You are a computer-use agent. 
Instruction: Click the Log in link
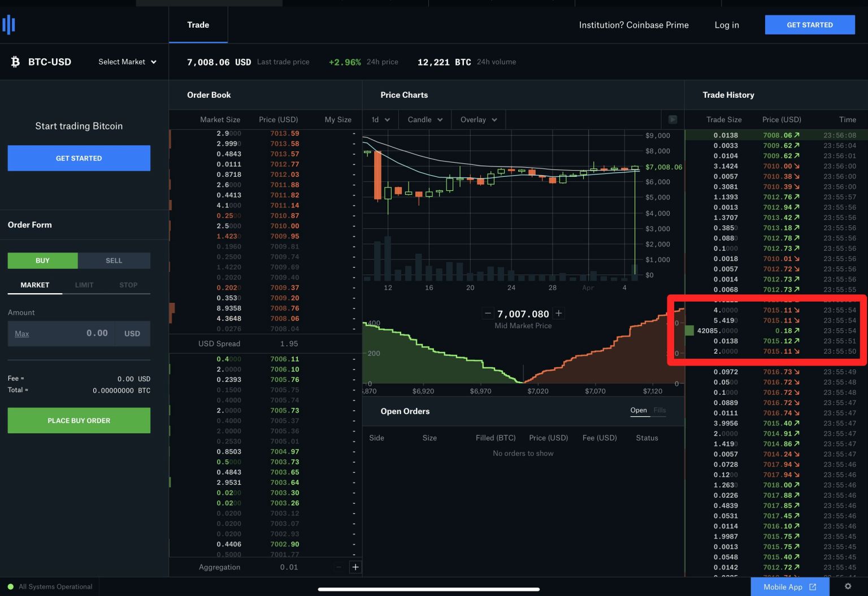click(726, 25)
